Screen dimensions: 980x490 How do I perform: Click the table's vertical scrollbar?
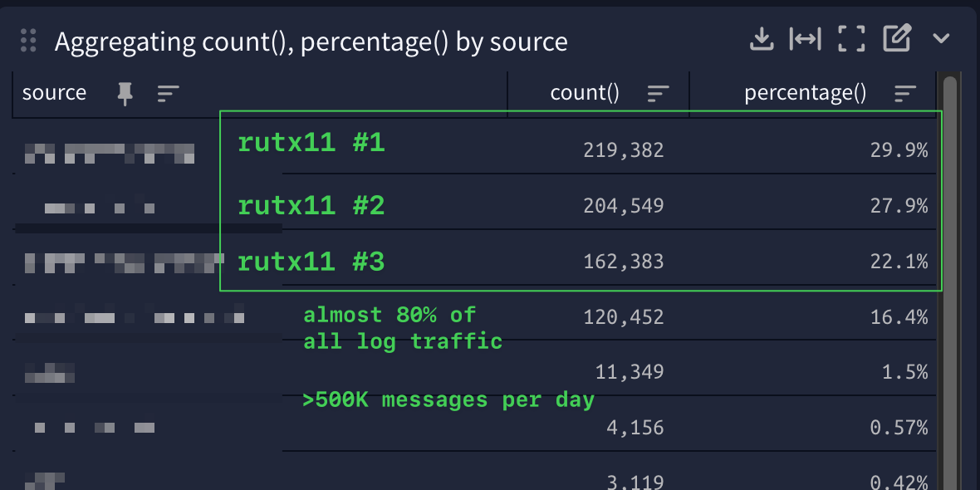(950, 282)
